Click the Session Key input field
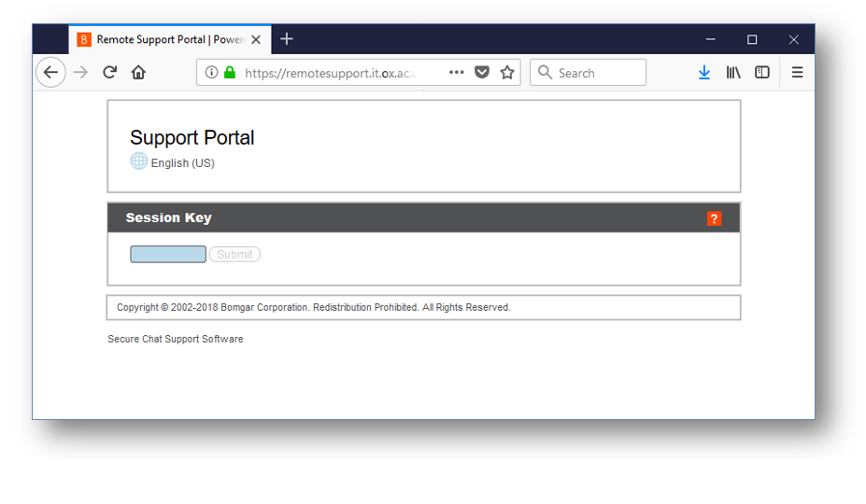Viewport: 866px width, 504px height. coord(168,255)
